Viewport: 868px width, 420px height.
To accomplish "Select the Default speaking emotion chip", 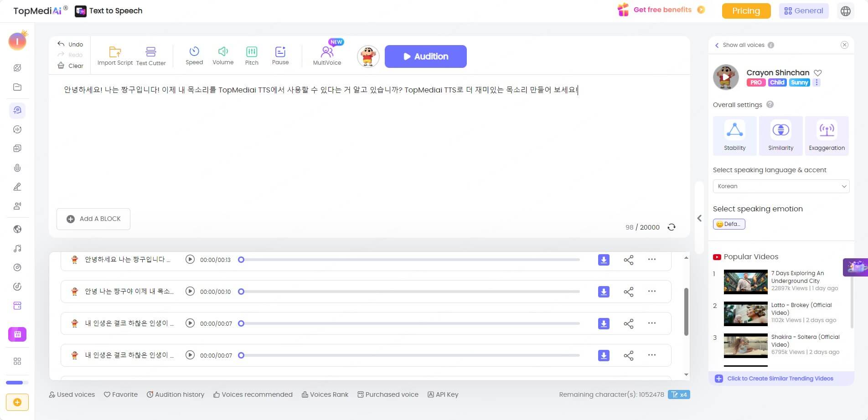I will [729, 224].
